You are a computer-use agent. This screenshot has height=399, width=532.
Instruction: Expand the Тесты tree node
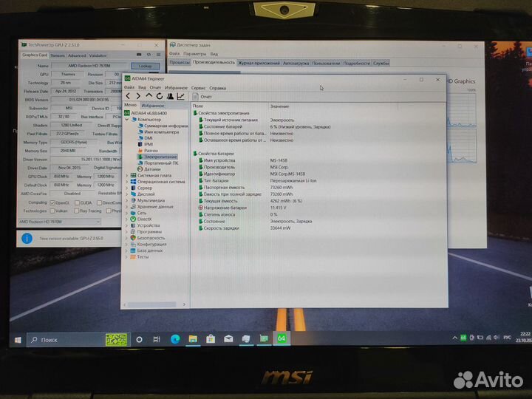point(127,257)
